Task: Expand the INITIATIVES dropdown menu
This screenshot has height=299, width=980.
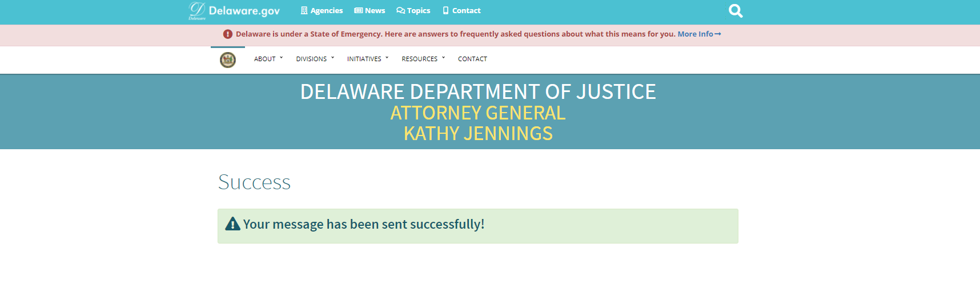Action: 368,59
